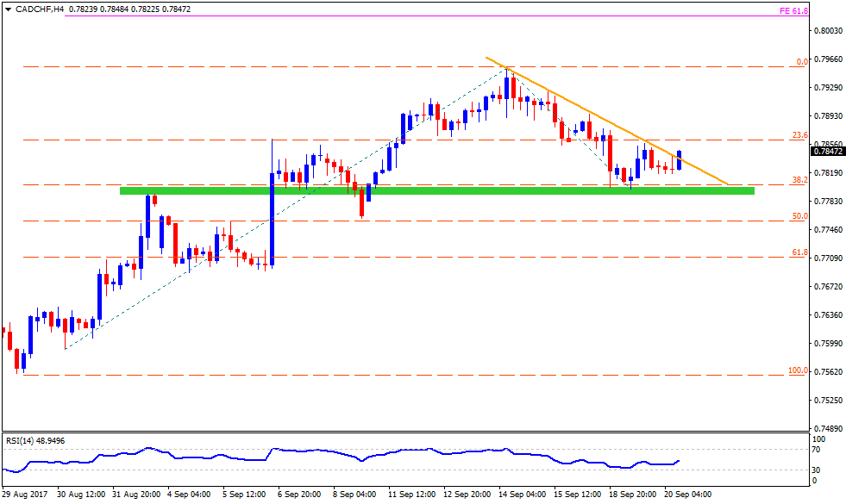846x504 pixels.
Task: Click the 6 Sep 20:00 time axis label
Action: point(299,495)
